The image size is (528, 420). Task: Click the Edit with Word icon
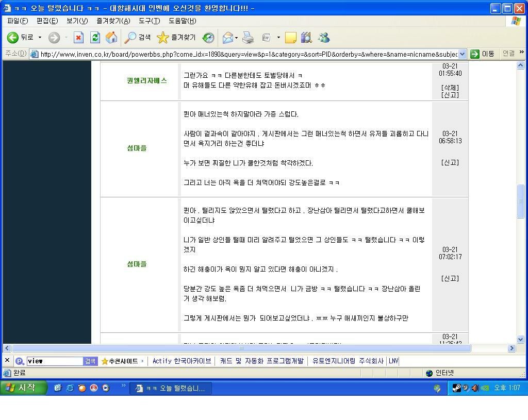[267, 37]
